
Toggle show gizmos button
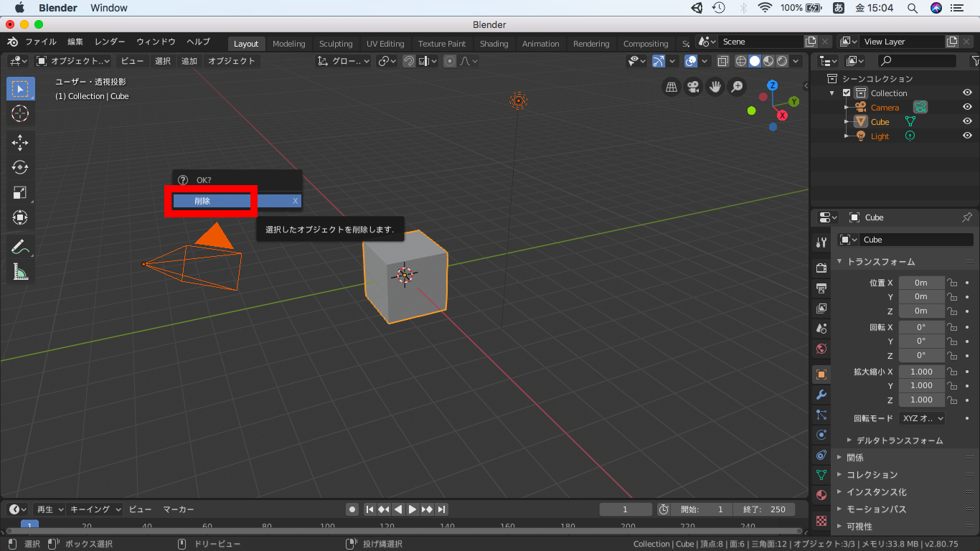[x=658, y=61]
